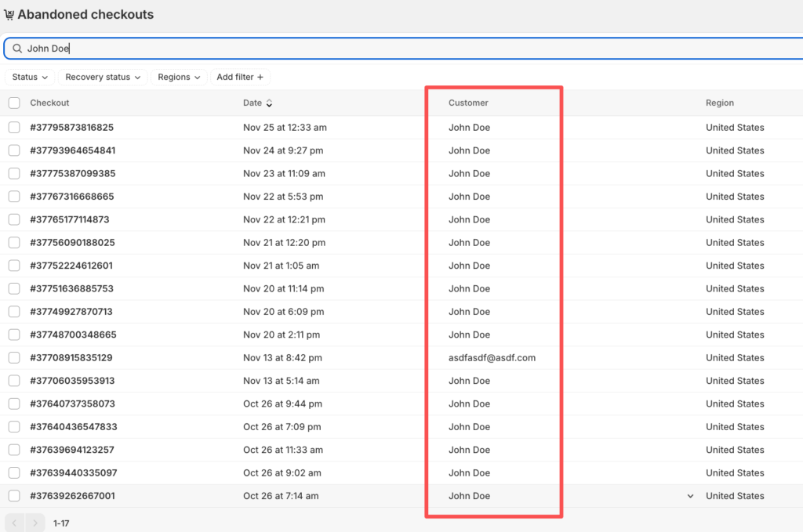Check the box for checkout #37640737358073
The width and height of the screenshot is (803, 532).
[14, 404]
